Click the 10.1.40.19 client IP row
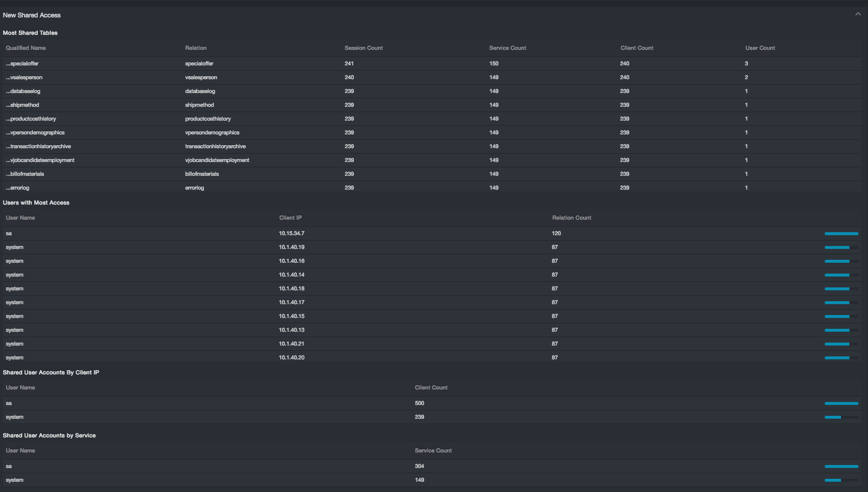 point(292,247)
